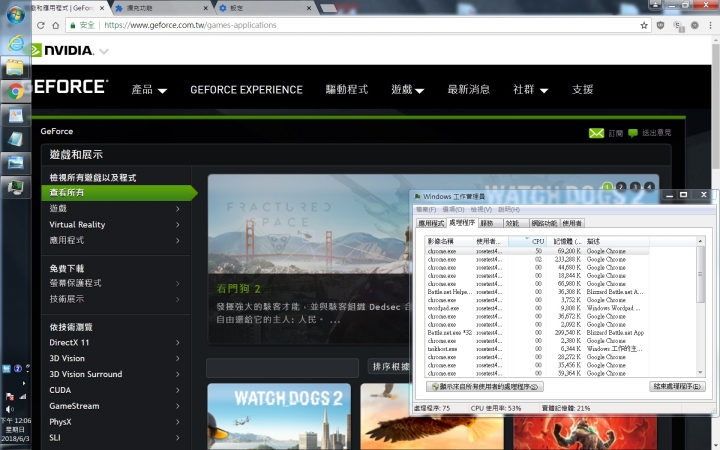Open Task Manager 網路功能 networking tab
This screenshot has height=450, width=720.
pos(544,223)
